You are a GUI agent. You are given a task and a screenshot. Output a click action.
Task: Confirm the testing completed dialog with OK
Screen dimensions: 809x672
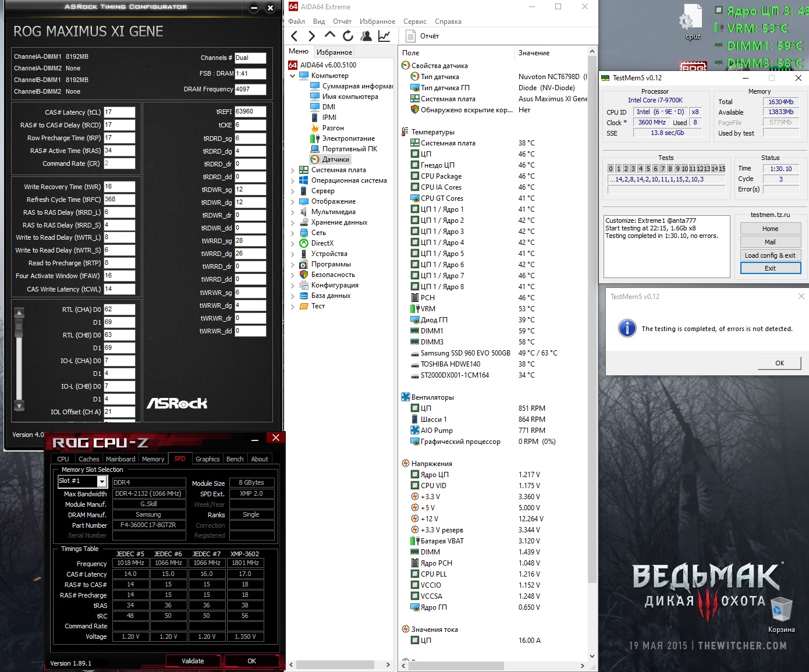pos(780,363)
